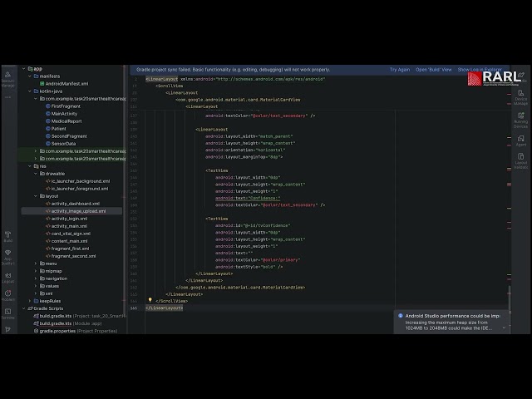Open the Device Manager panel

pos(521,97)
